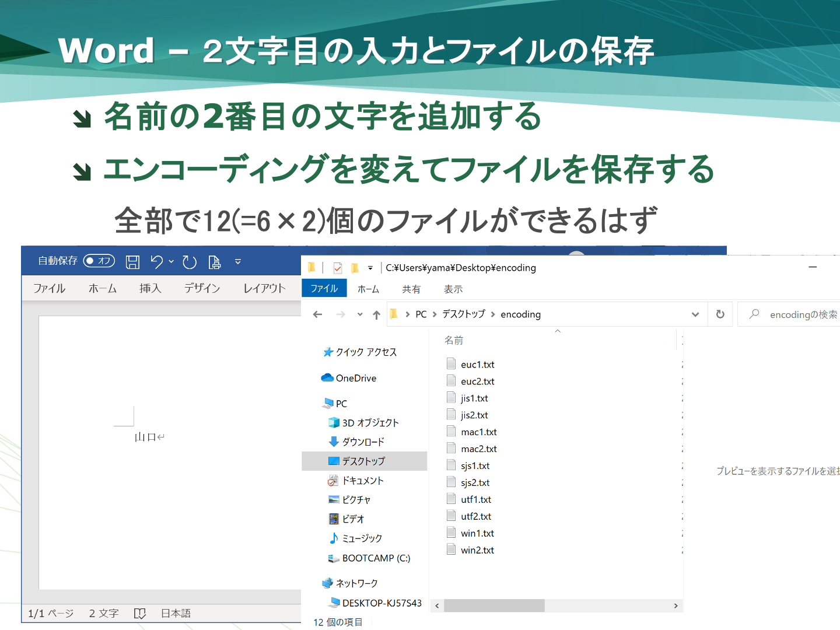Select the mac1.txt file
Image resolution: width=840 pixels, height=630 pixels.
[478, 432]
